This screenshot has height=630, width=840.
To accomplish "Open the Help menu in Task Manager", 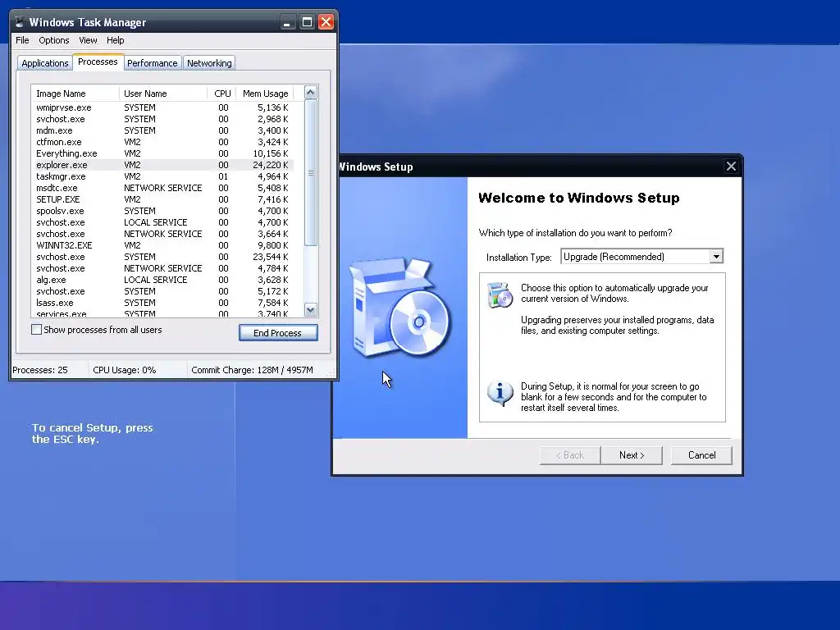I will pyautogui.click(x=115, y=40).
